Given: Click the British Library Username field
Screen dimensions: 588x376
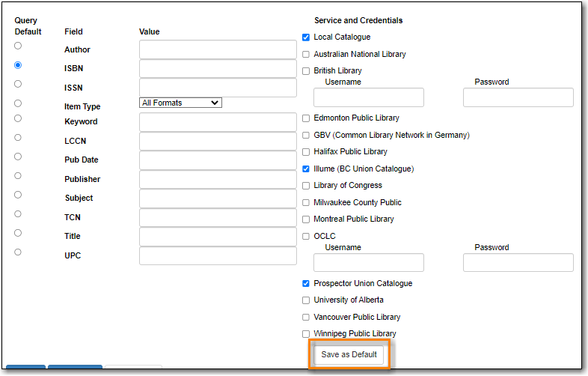Looking at the screenshot, I should [369, 97].
